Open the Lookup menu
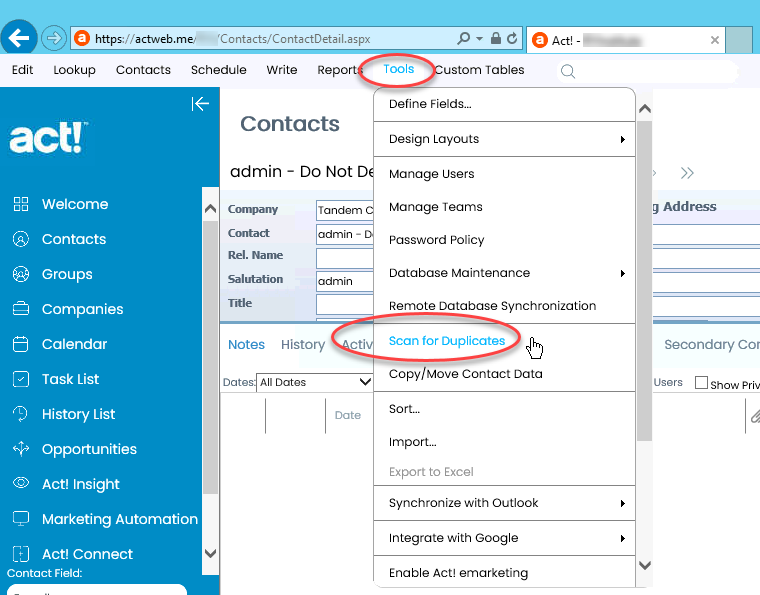 [x=74, y=70]
